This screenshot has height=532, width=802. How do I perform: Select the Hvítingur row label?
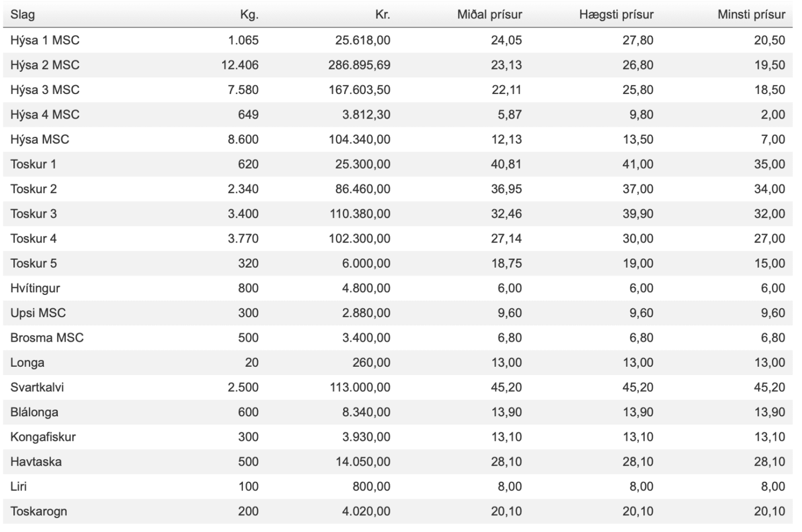coord(35,288)
